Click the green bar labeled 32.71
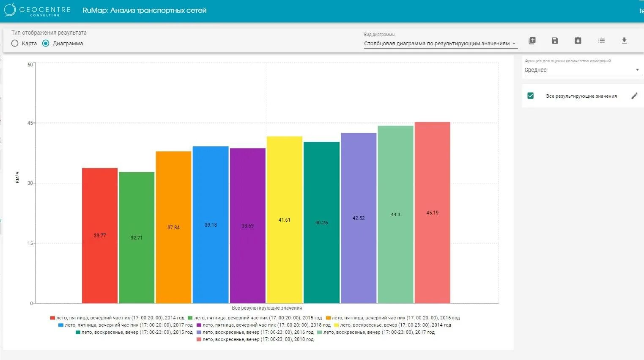Screen dimensions: 644x360 point(137,238)
